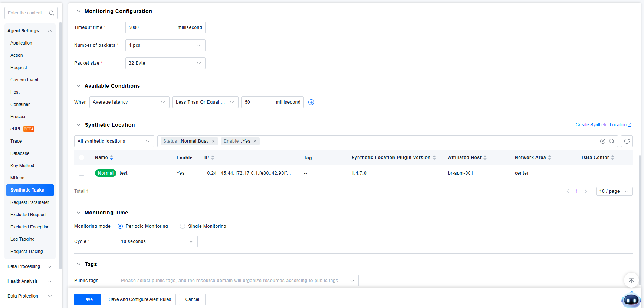Click the back-to-top arrow icon
This screenshot has width=644, height=308.
tap(631, 281)
